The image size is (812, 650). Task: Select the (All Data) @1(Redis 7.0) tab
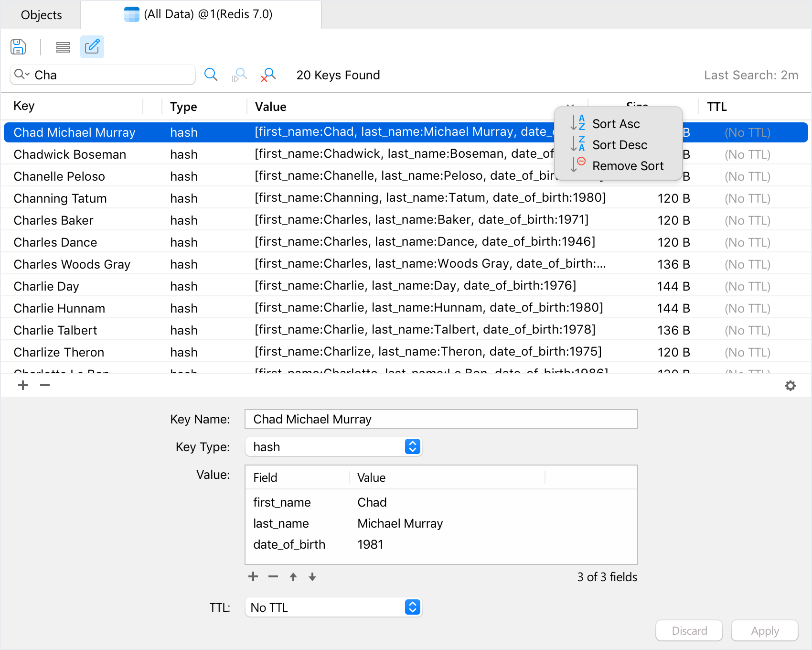(x=201, y=14)
